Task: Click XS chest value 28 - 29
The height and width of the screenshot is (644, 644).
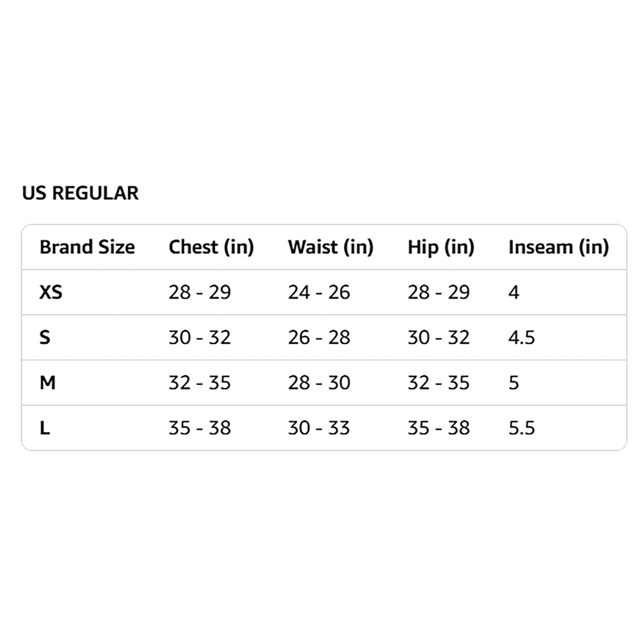Action: 200,292
